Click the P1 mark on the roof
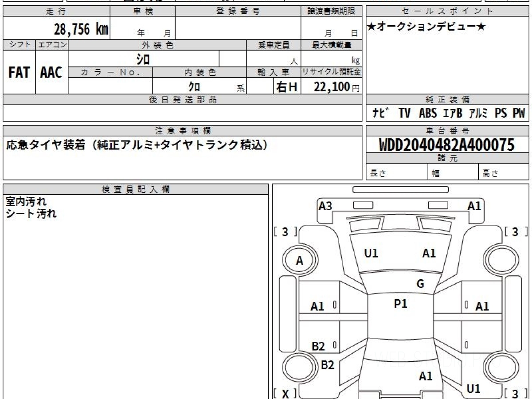Image resolution: width=532 pixels, height=399 pixels. tap(401, 304)
